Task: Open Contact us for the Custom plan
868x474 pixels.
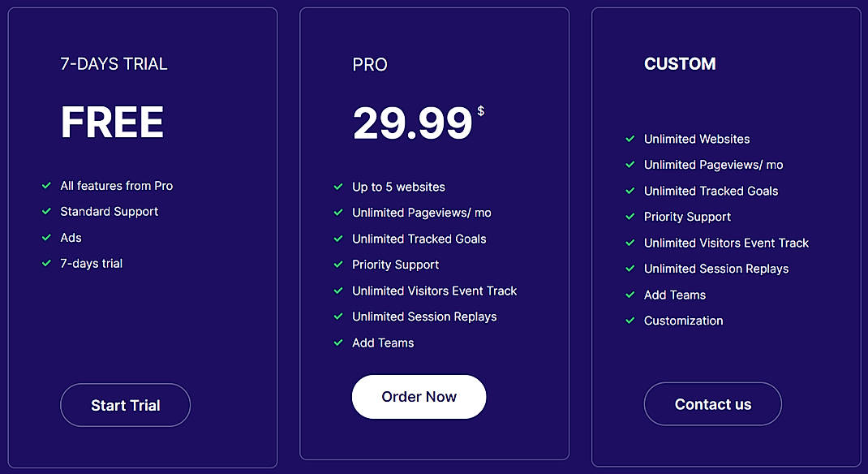Action: 712,403
